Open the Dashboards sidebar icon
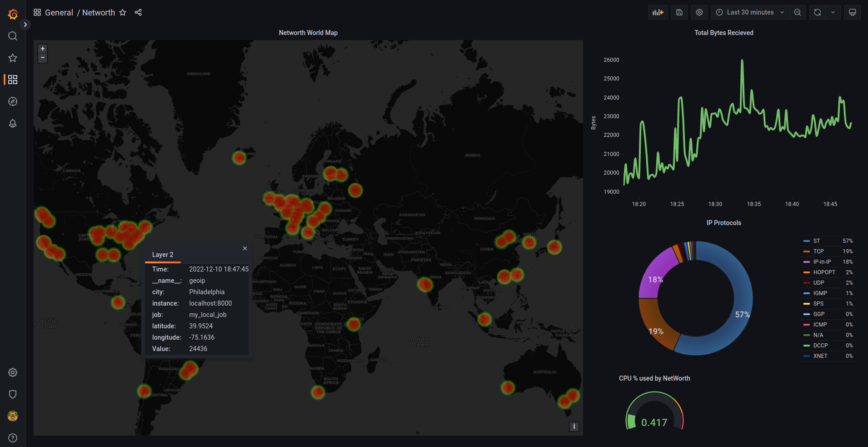Screen dimensions: 868x447 pos(13,80)
